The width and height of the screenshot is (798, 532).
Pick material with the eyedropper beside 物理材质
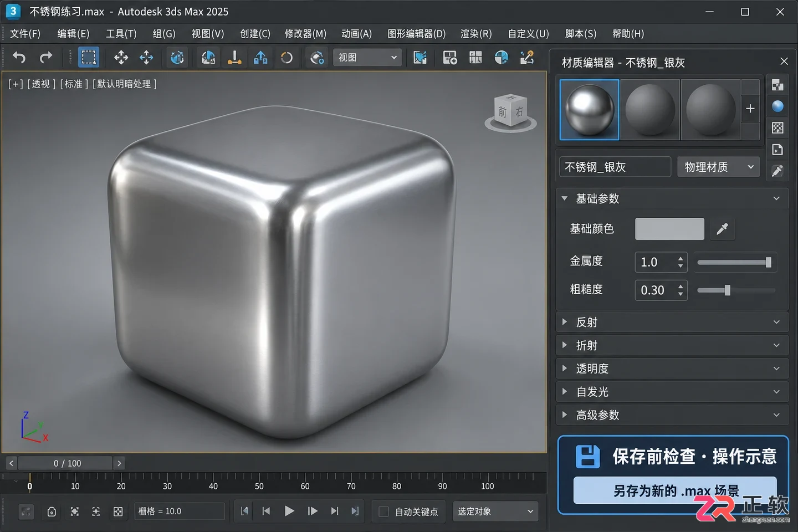click(777, 171)
